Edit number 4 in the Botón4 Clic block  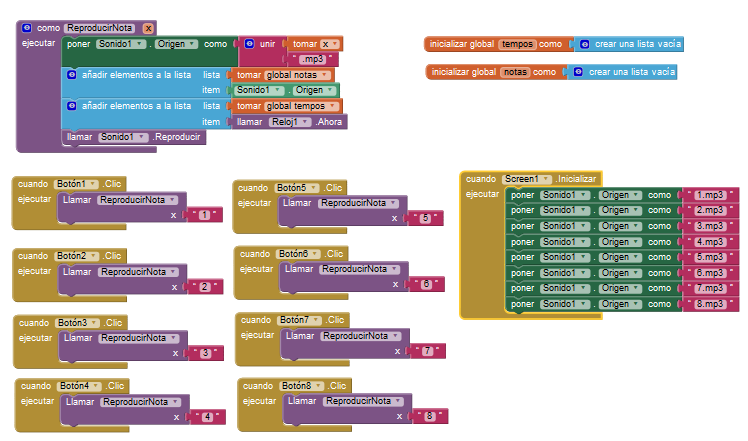[x=207, y=416]
